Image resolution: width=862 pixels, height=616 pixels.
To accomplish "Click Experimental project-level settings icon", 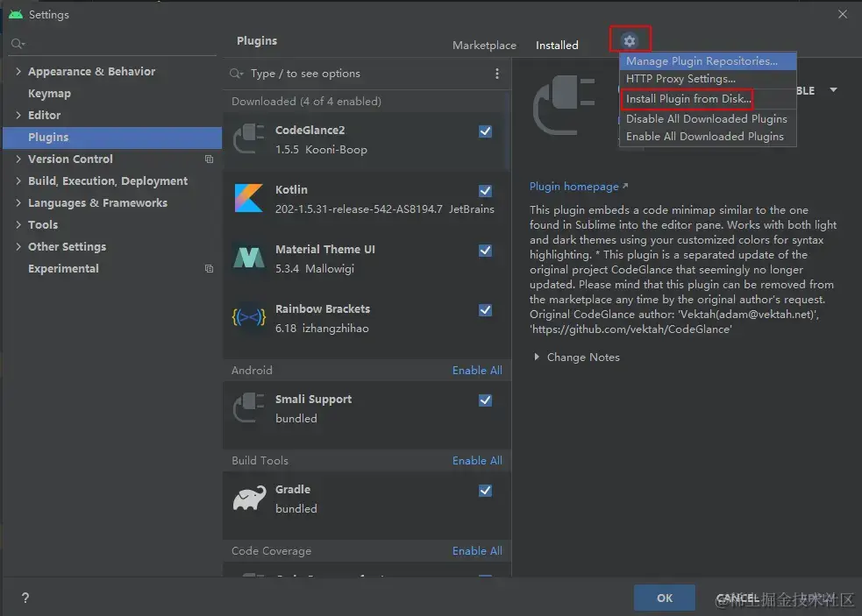I will click(x=209, y=268).
